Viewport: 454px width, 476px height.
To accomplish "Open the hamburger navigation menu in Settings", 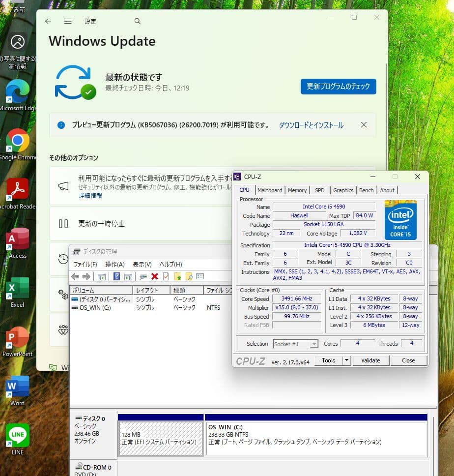I will coord(68,21).
